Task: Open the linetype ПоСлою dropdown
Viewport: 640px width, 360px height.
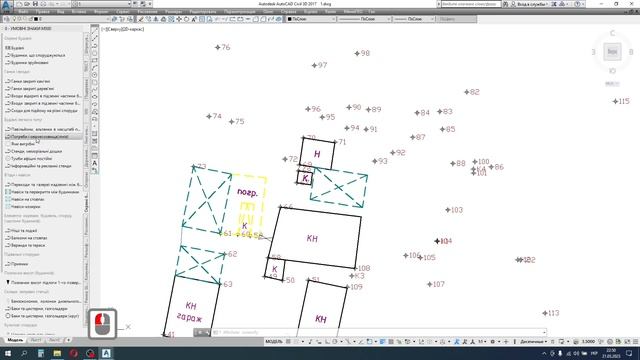Action: click(364, 19)
